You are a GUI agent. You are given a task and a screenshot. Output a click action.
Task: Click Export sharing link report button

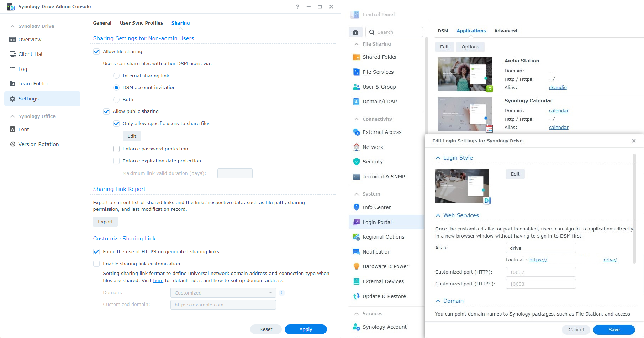coord(105,222)
